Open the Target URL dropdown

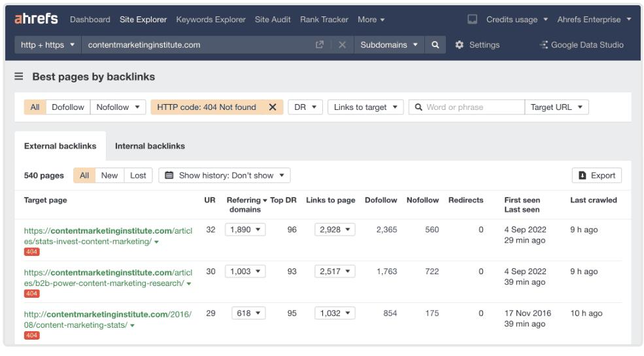[x=556, y=107]
